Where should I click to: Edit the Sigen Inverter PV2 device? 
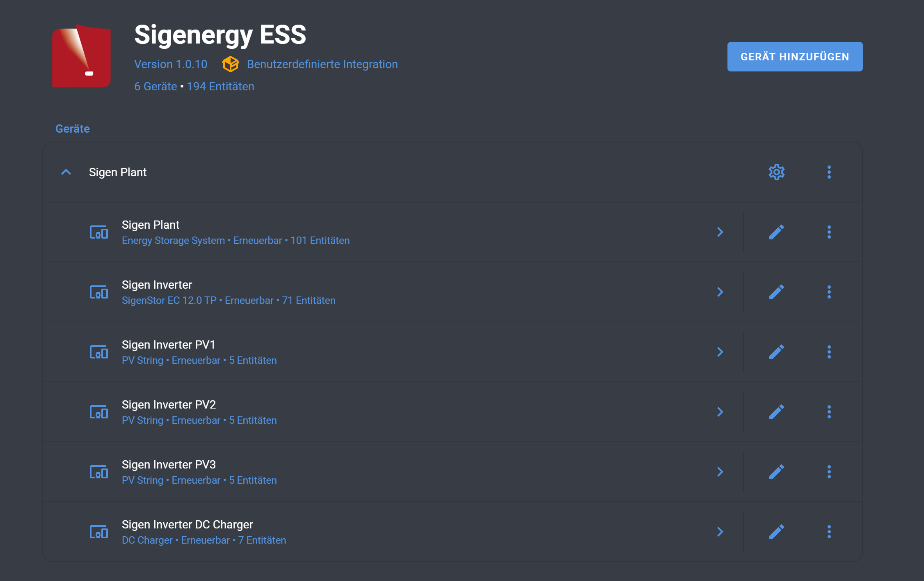(x=776, y=412)
